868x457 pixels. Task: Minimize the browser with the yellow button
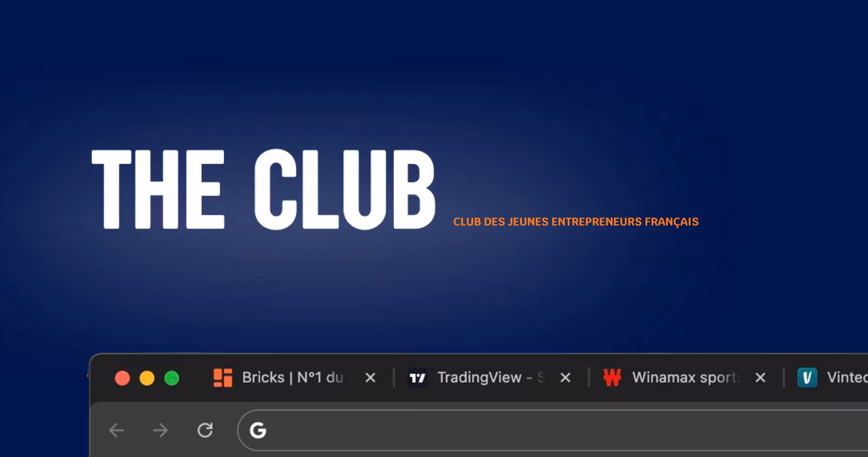(147, 378)
